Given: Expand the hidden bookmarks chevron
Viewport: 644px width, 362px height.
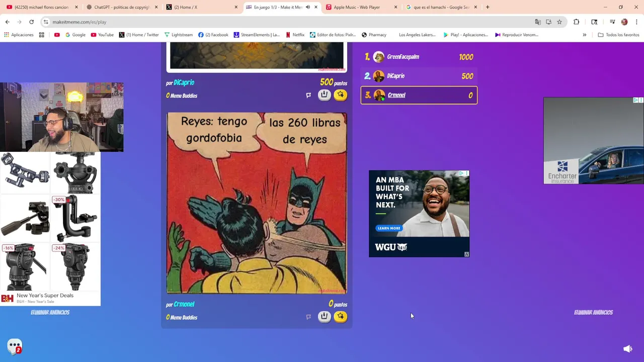Looking at the screenshot, I should pos(584,35).
